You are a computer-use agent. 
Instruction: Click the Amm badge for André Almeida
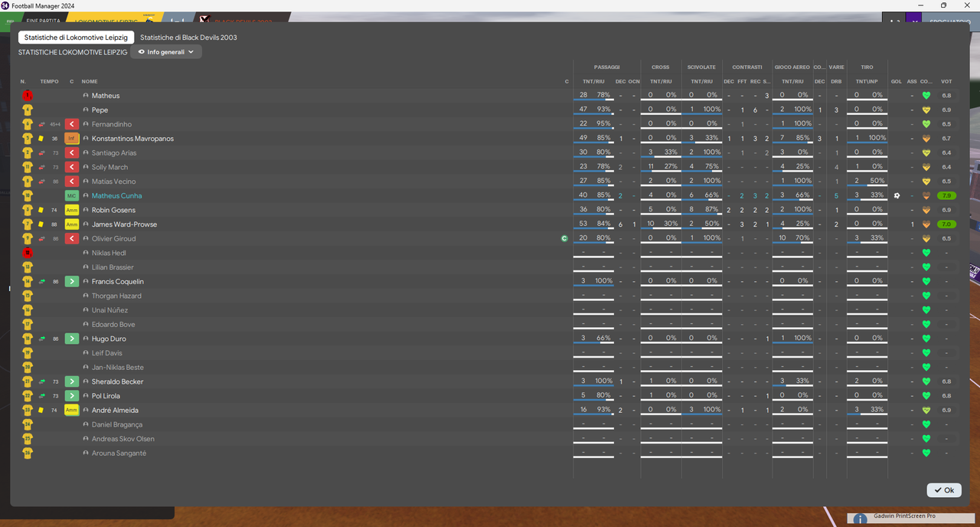click(x=72, y=410)
